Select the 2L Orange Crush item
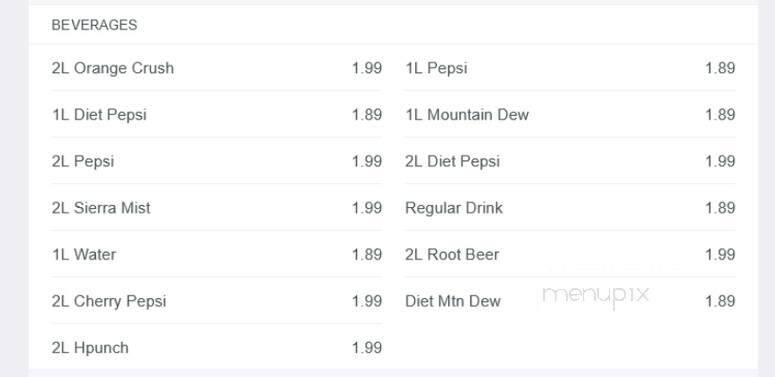The width and height of the screenshot is (775, 377). coord(216,68)
